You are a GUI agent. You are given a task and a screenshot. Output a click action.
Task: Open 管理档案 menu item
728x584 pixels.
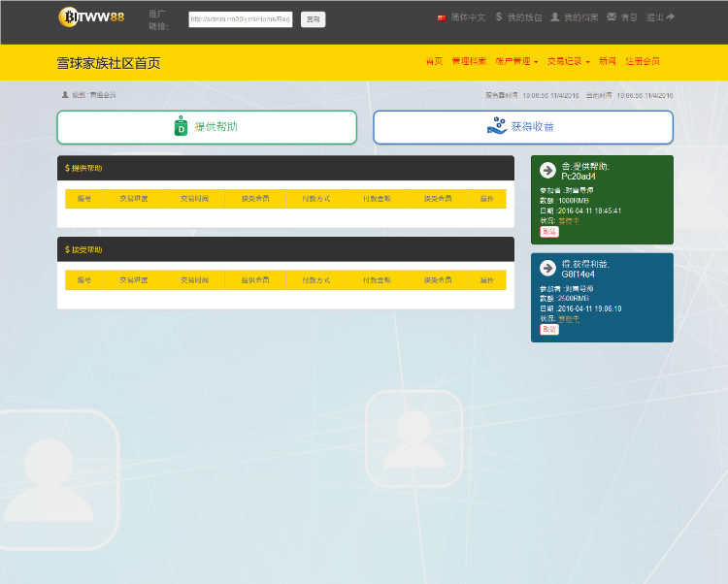point(469,61)
